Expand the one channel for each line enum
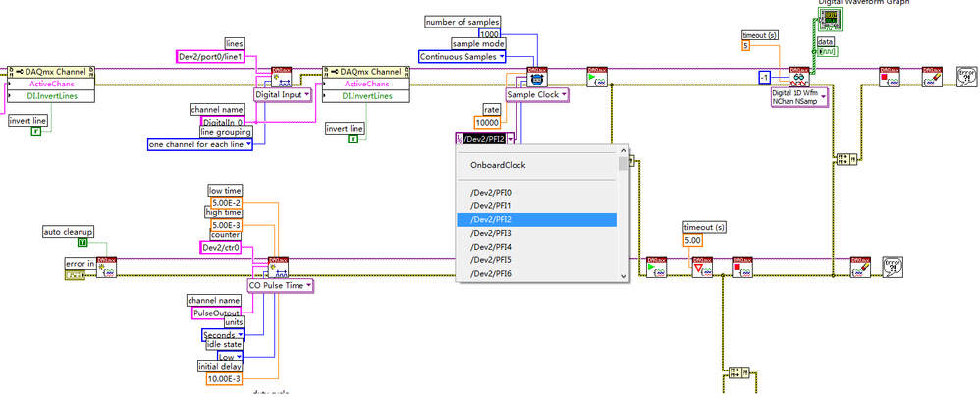 coord(200,144)
